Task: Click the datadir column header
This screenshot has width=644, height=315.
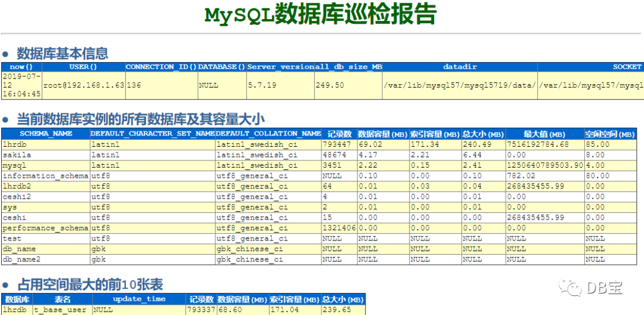Action: tap(460, 67)
